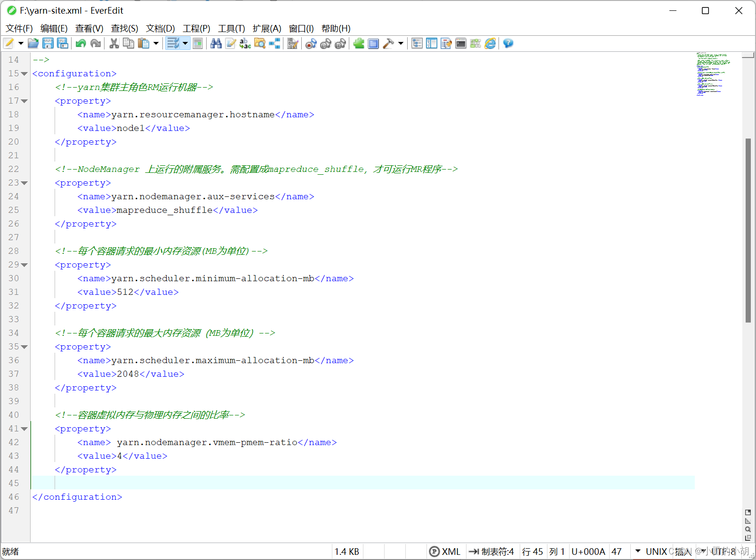Screen dimensions: 756x560
Task: Click the Cut scissors icon
Action: pyautogui.click(x=114, y=43)
